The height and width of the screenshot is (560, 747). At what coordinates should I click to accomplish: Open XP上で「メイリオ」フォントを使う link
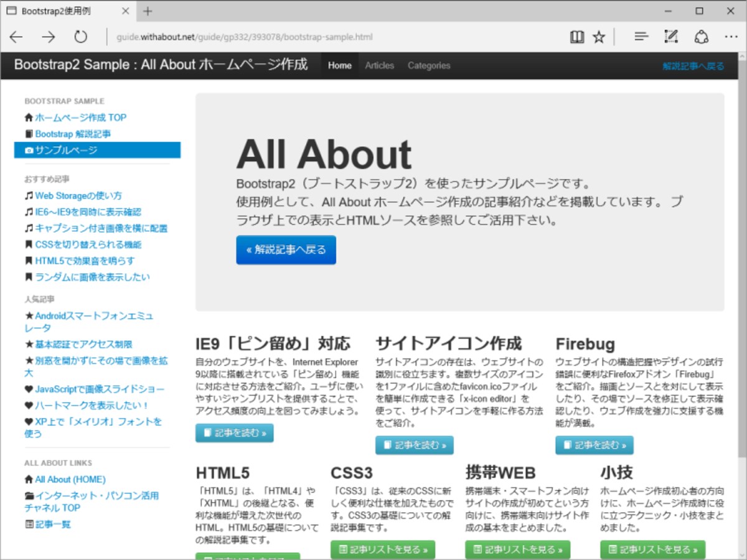[93, 427]
